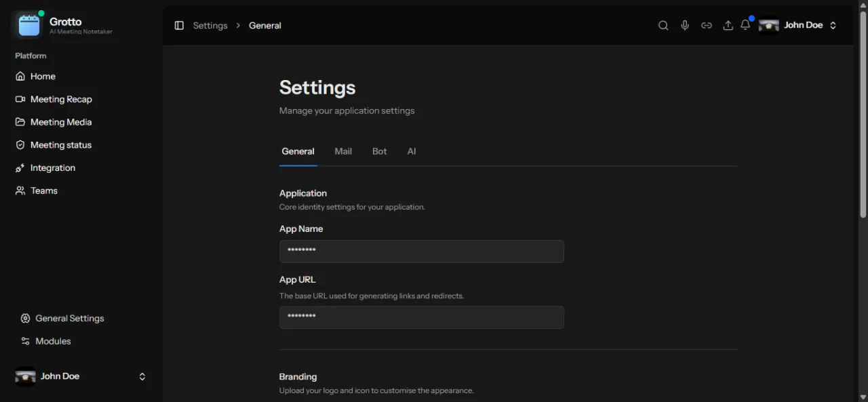Select the General settings tab
868x402 pixels.
298,151
